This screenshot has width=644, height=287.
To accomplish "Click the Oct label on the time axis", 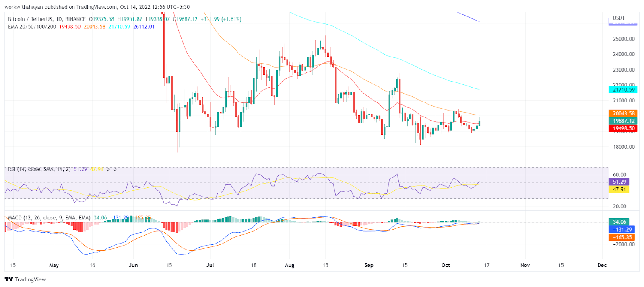I will (446, 265).
